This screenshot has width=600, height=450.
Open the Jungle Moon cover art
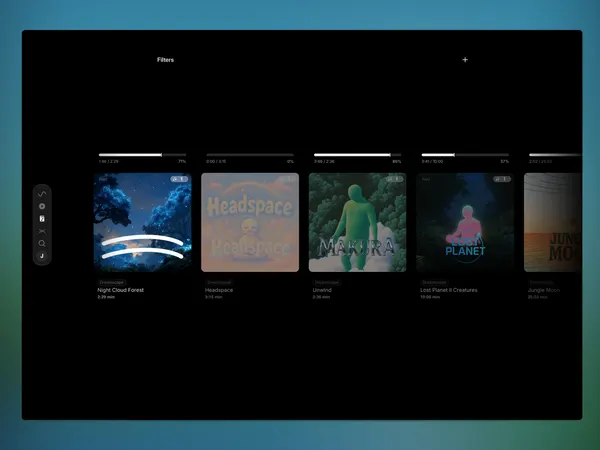coord(553,222)
